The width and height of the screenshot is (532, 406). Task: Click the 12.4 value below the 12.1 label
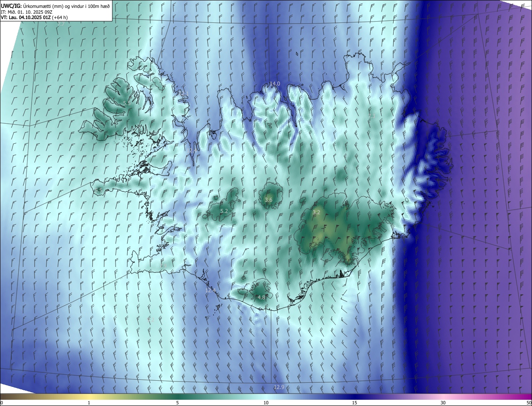tap(192, 150)
